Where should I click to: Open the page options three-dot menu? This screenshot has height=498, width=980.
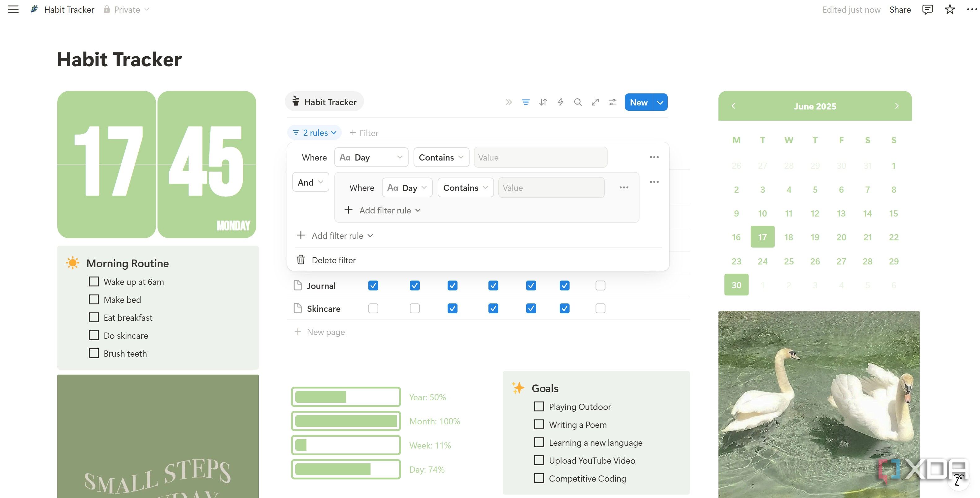[972, 10]
